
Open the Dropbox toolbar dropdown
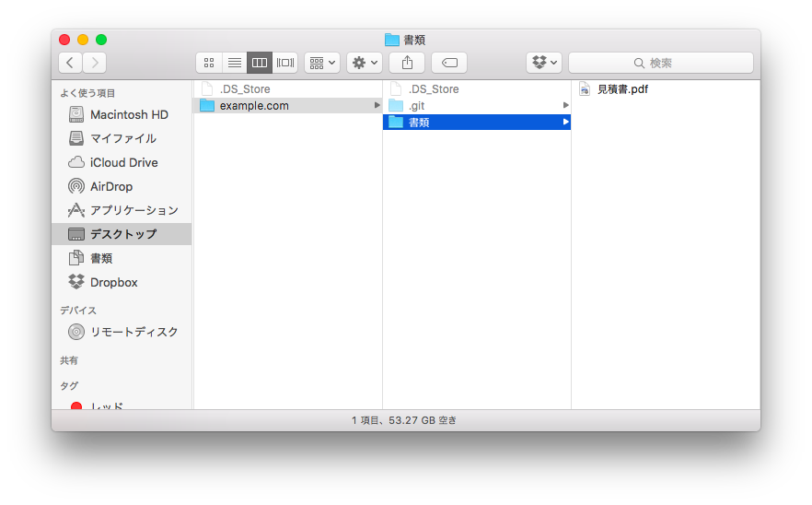click(544, 63)
